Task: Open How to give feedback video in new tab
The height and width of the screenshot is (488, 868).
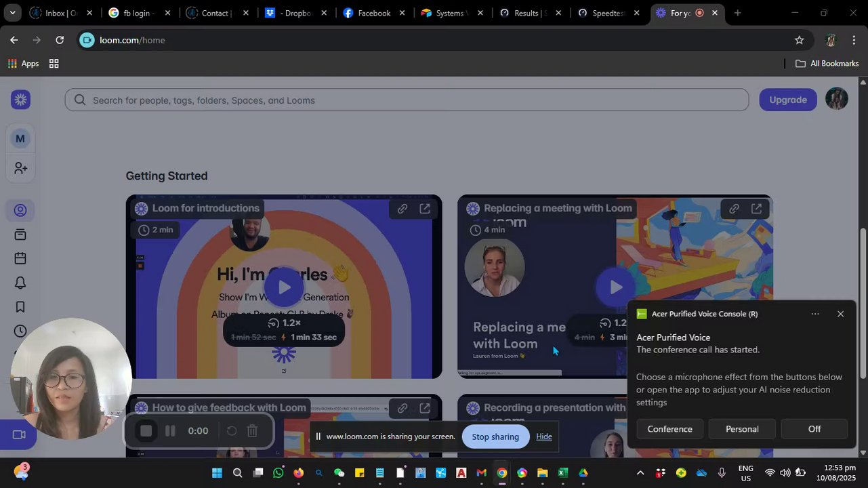Action: 425,408
